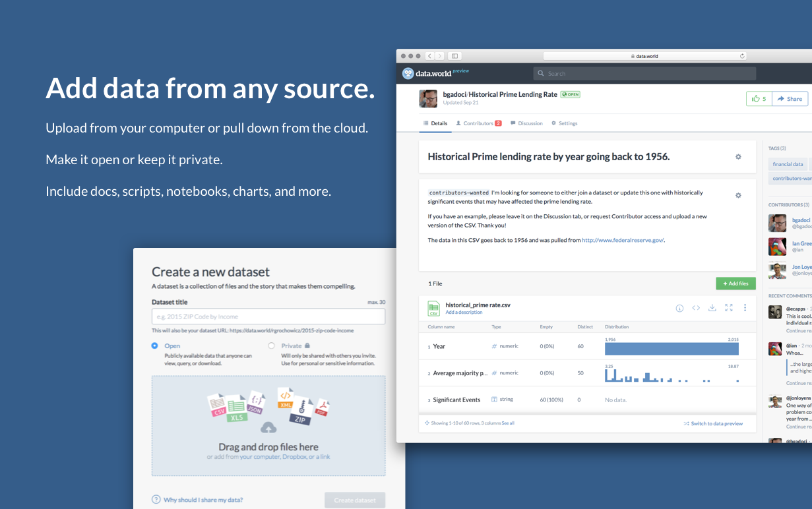Open bgadoci's profile avatar in header

pyautogui.click(x=428, y=98)
